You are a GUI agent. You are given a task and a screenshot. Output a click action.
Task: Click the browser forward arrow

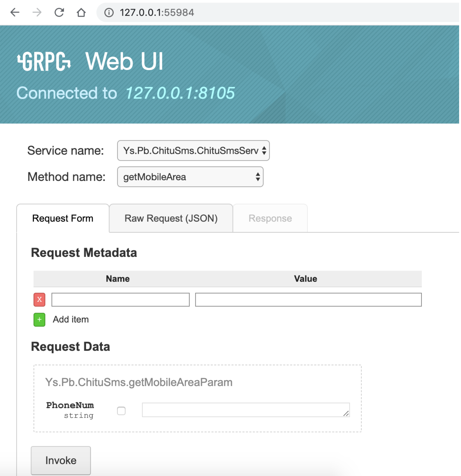point(36,12)
